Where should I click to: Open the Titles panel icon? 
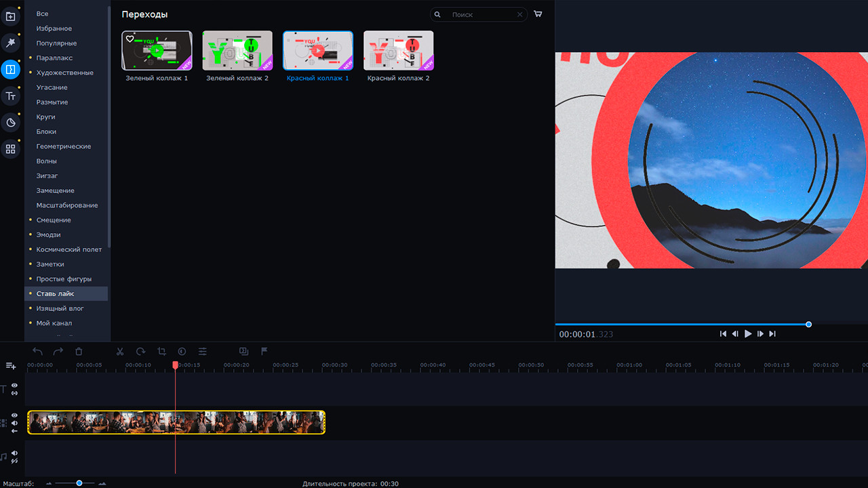coord(10,96)
